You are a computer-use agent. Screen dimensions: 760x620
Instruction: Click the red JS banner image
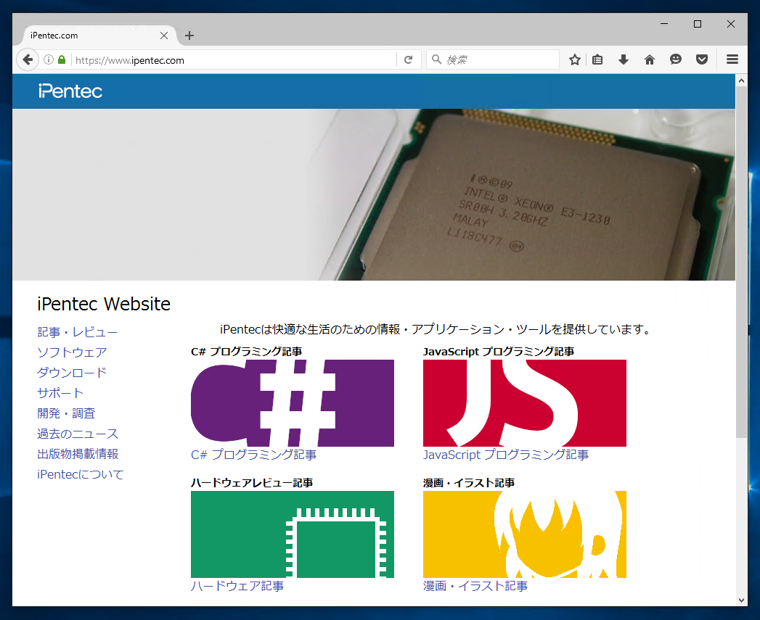(524, 403)
